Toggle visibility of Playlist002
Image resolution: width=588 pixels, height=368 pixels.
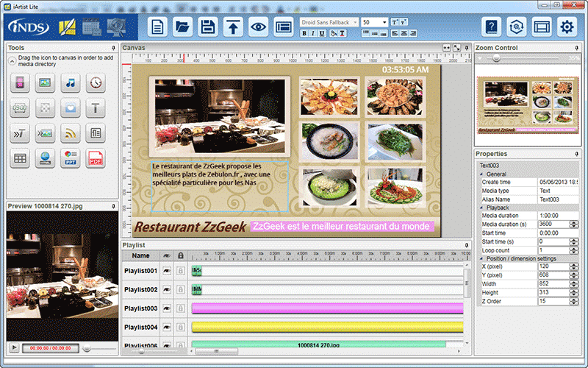[167, 289]
